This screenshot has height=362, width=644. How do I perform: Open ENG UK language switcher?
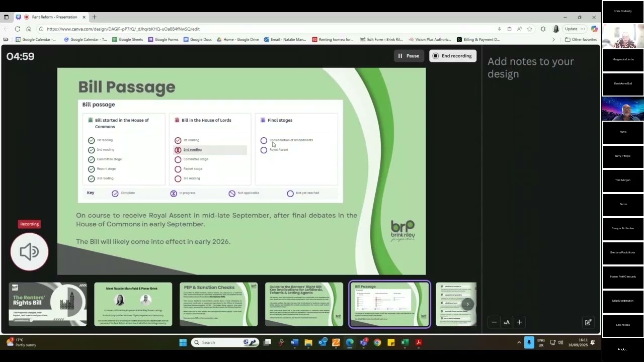pyautogui.click(x=541, y=343)
